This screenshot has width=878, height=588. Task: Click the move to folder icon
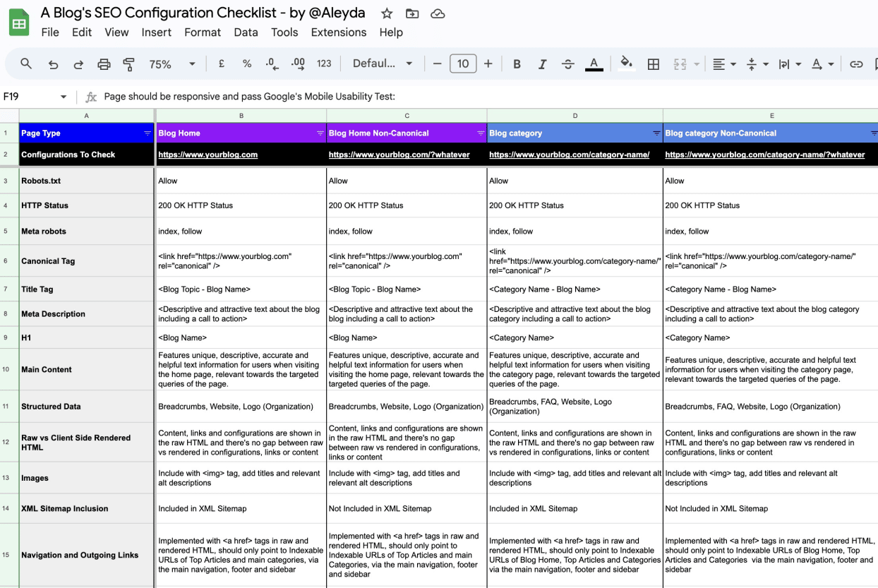[412, 13]
